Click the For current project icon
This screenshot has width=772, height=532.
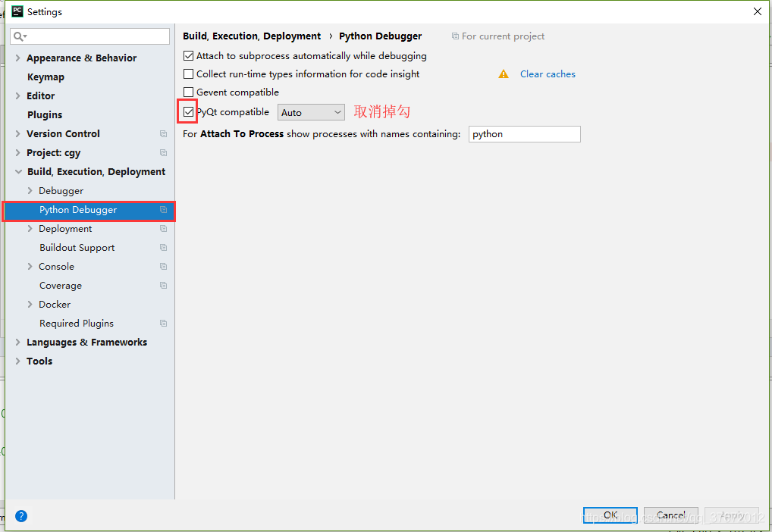tap(456, 36)
